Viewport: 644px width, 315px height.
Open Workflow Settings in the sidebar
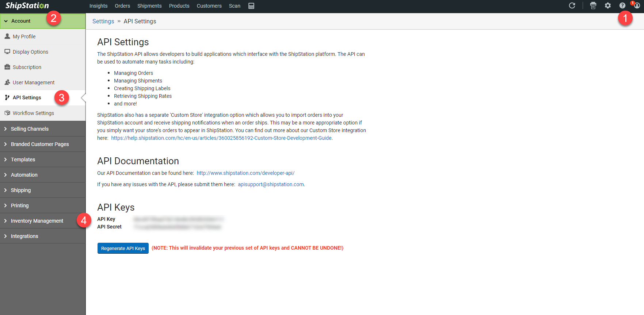[x=43, y=113]
